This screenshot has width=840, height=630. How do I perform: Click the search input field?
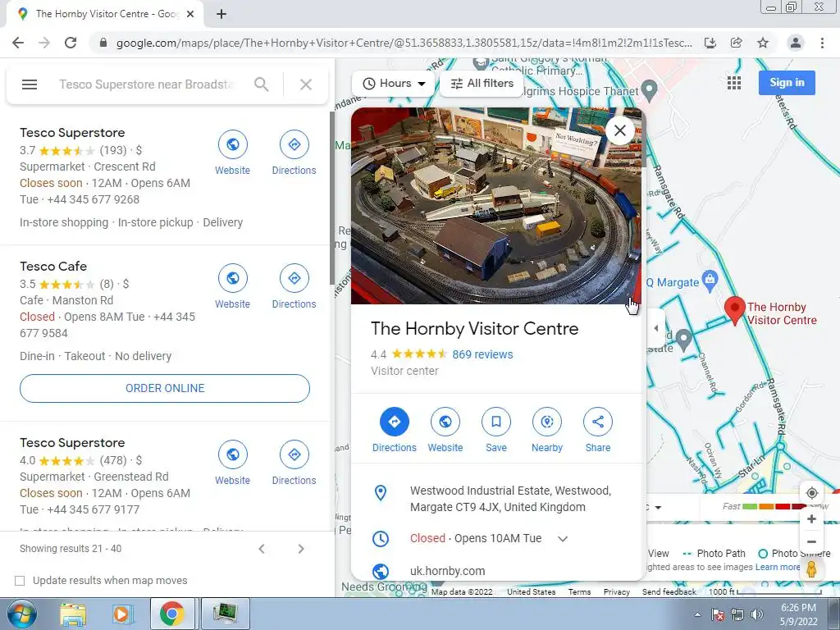click(146, 84)
